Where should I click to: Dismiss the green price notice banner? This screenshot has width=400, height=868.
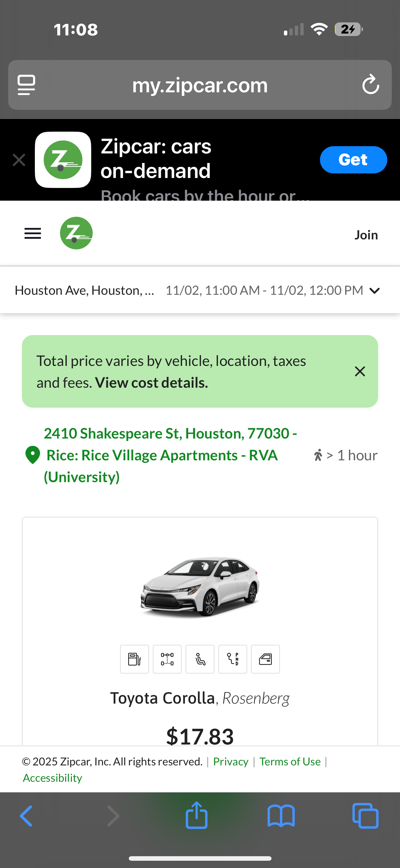(360, 371)
